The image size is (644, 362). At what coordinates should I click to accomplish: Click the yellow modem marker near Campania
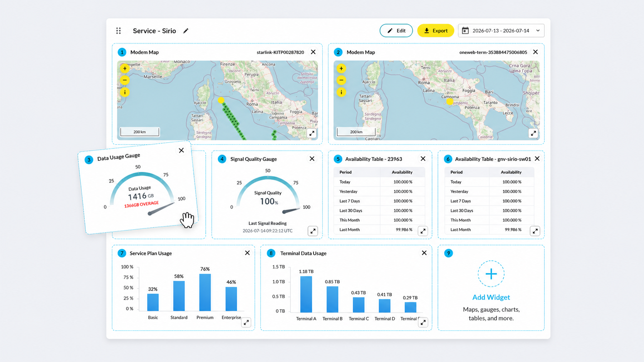[x=449, y=102]
